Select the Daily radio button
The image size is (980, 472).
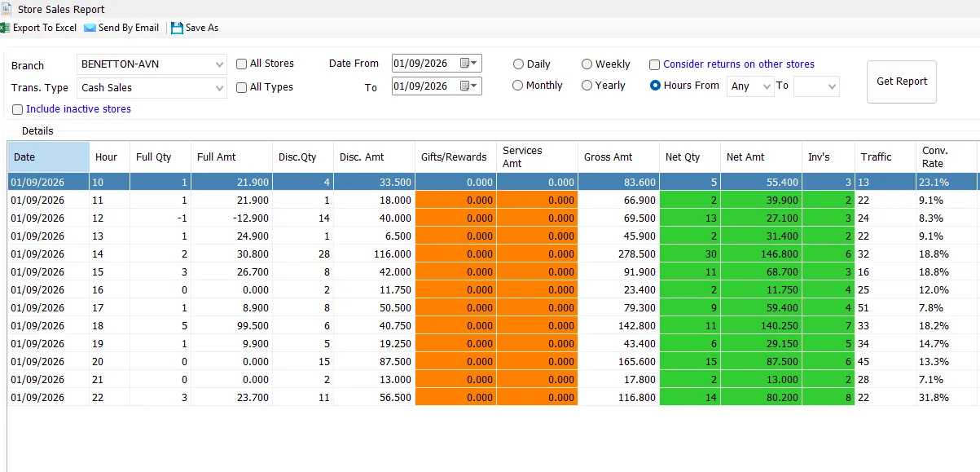coord(517,64)
